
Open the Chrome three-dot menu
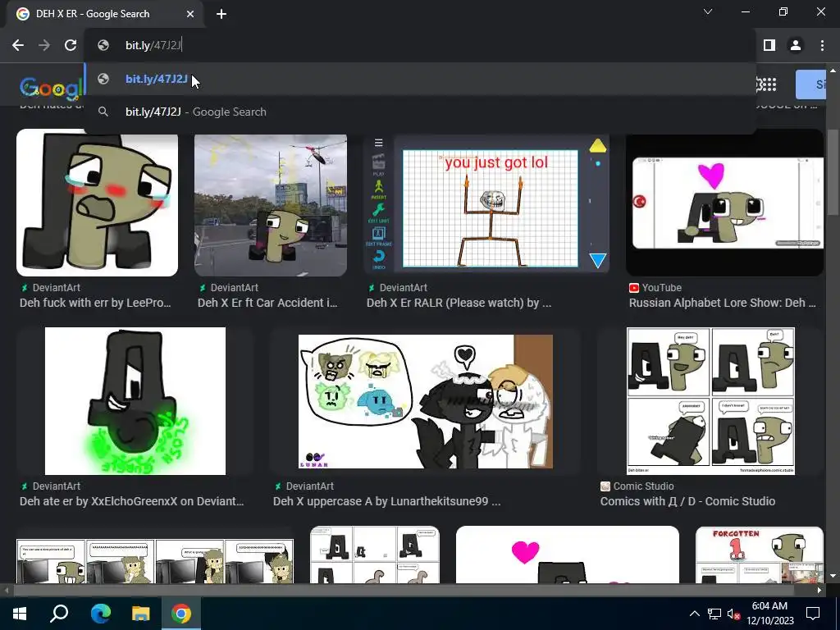[x=822, y=46]
